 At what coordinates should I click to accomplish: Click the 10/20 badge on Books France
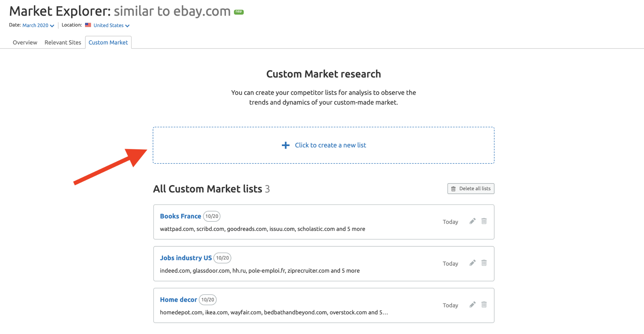212,216
